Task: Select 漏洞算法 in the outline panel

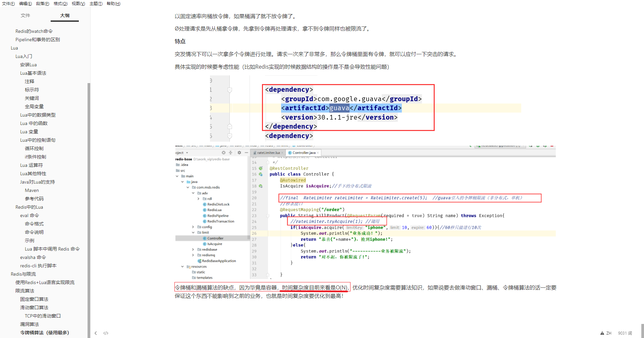Action: click(29, 324)
